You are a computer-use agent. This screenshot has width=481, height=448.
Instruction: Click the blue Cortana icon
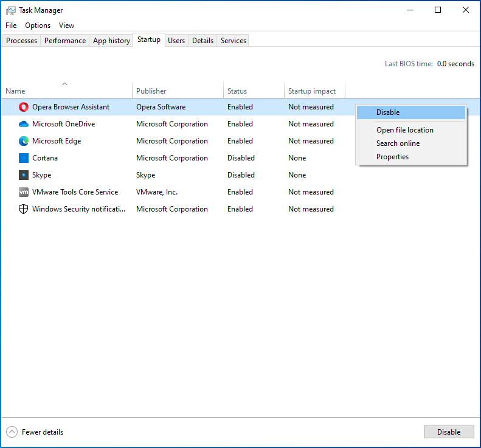point(24,158)
